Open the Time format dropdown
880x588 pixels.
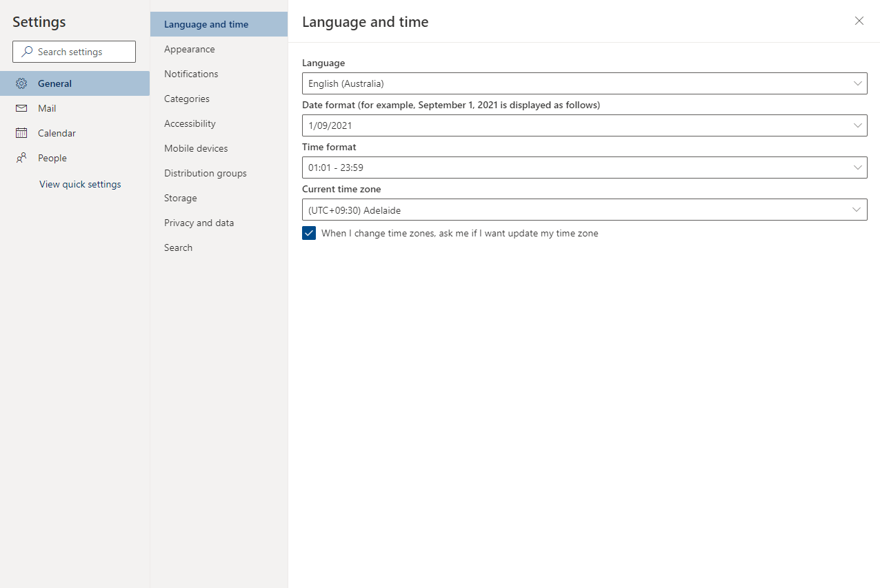(585, 168)
